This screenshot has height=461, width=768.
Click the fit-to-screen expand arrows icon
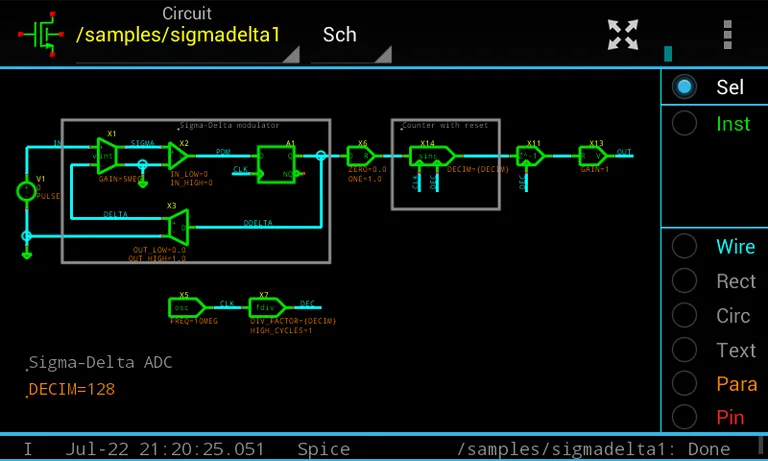[x=623, y=34]
